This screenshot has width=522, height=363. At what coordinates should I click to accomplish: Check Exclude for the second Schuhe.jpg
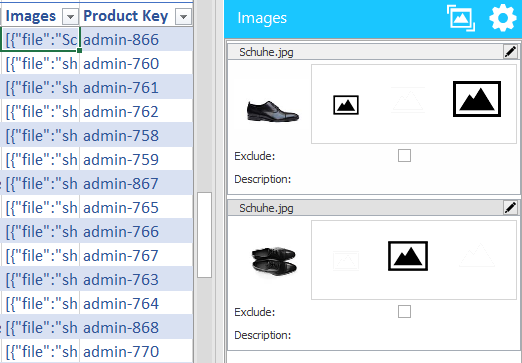[x=404, y=312]
